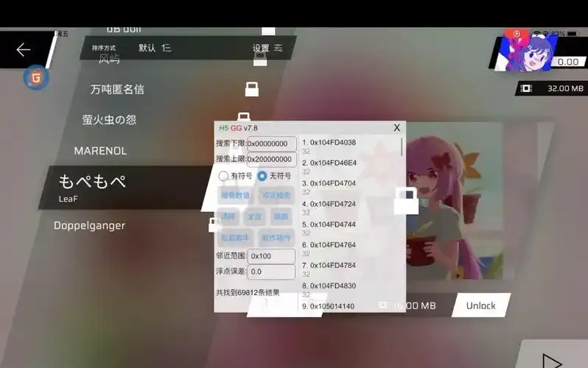588x368 pixels.
Task: Grab the results list scrollbar
Action: click(402, 146)
